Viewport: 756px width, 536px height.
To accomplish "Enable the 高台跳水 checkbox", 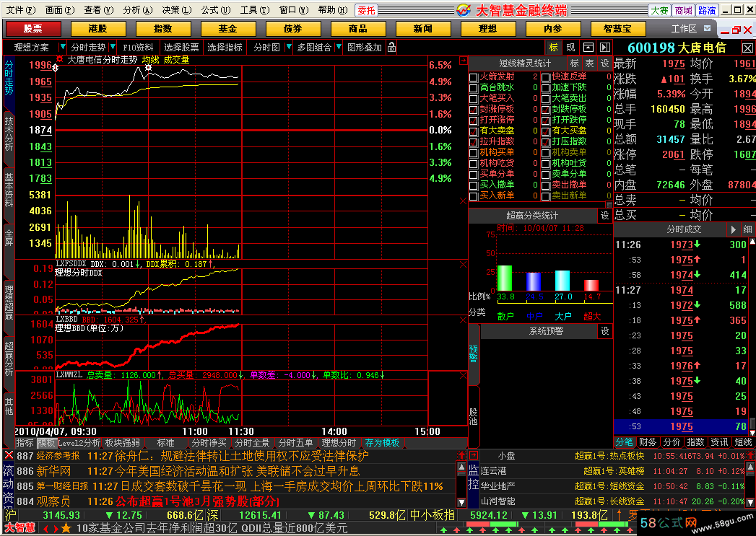I will click(474, 88).
